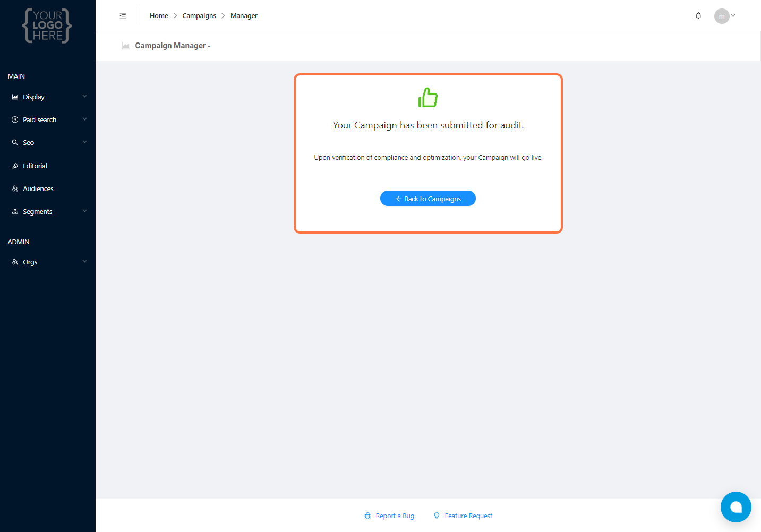
Task: Open the notifications bell
Action: tap(698, 16)
